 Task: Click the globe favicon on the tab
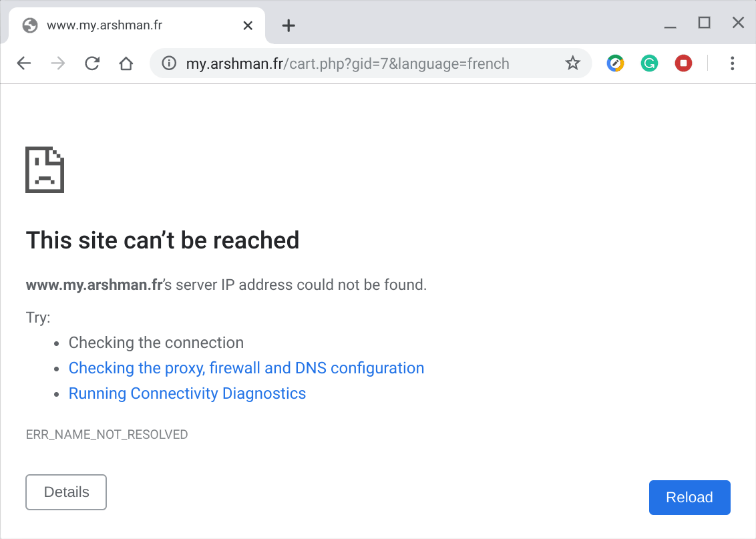[x=30, y=25]
